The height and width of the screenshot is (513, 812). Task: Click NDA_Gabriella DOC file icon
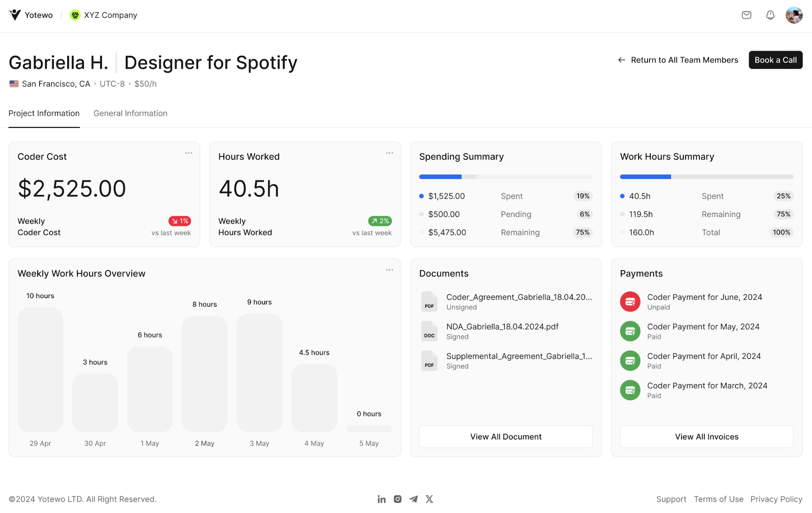tap(429, 331)
